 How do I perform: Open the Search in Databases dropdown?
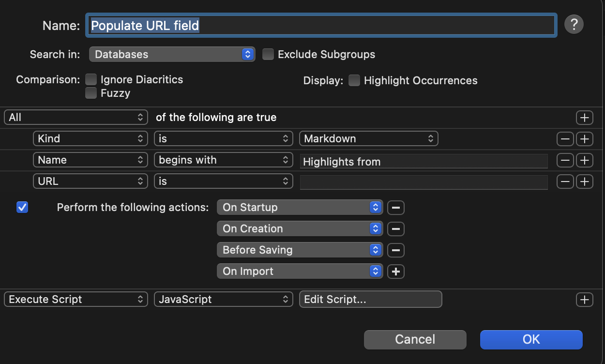(x=172, y=54)
